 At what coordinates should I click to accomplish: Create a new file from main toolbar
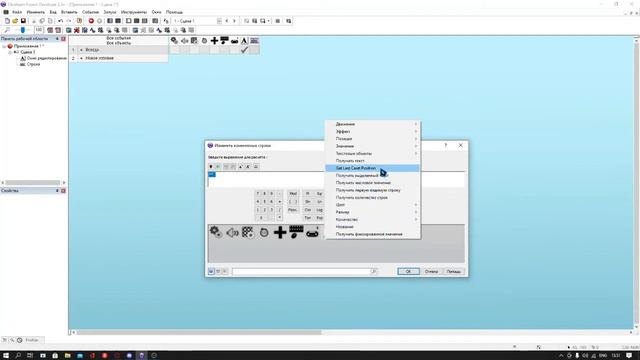(7, 21)
